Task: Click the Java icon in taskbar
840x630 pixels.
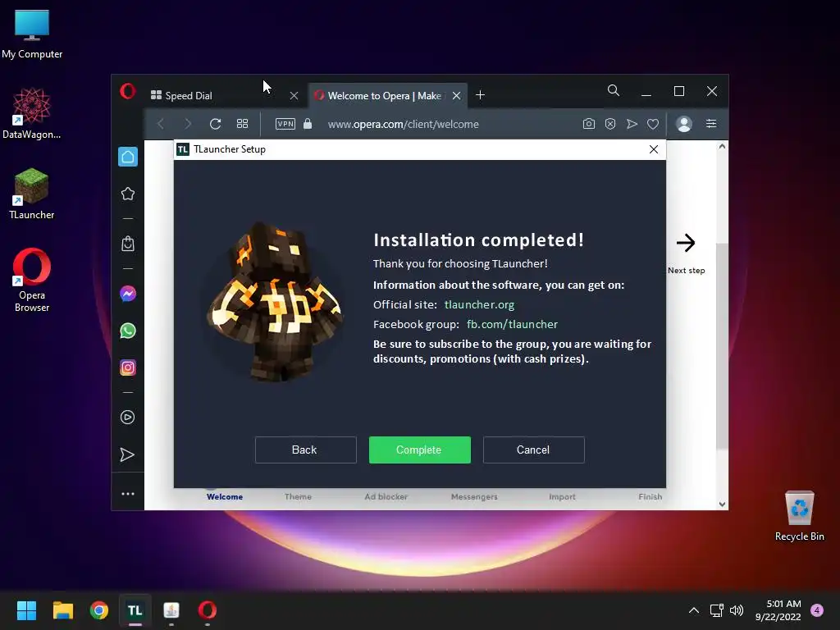Action: pyautogui.click(x=171, y=610)
